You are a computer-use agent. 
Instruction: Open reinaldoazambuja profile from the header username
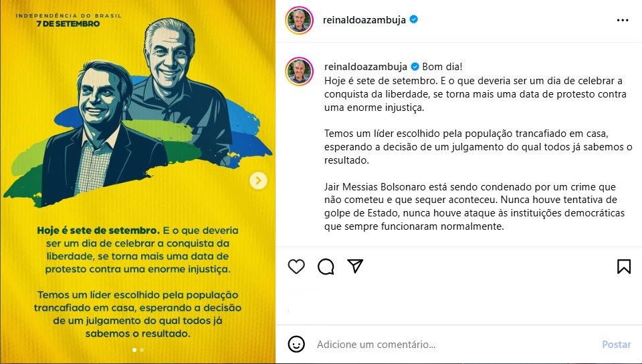[364, 19]
